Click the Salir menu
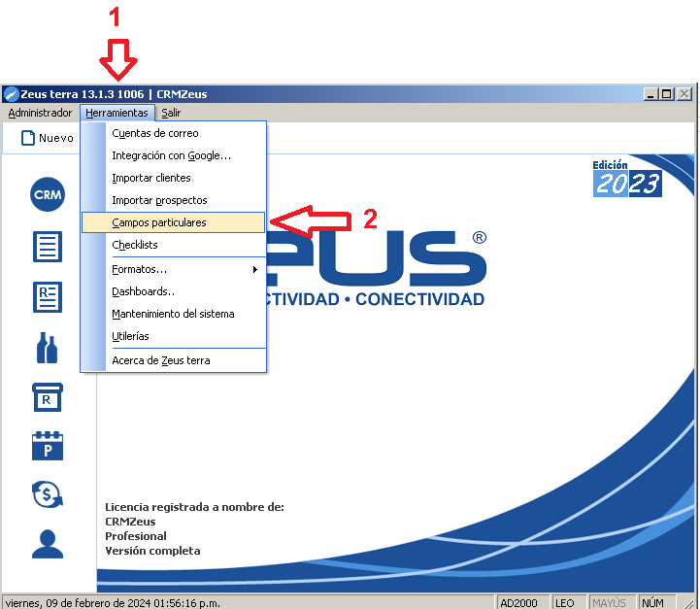The width and height of the screenshot is (700, 609). [171, 113]
